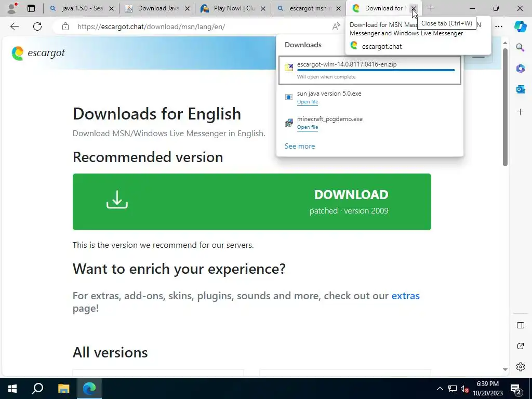Click the escargot logo
Viewport: 532px width, 399px height.
[38, 53]
